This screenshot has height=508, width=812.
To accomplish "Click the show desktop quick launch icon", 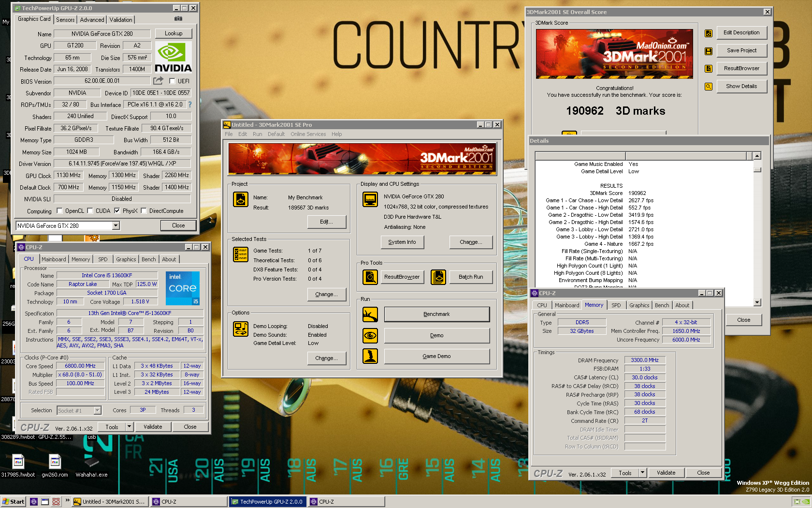I will (x=45, y=502).
